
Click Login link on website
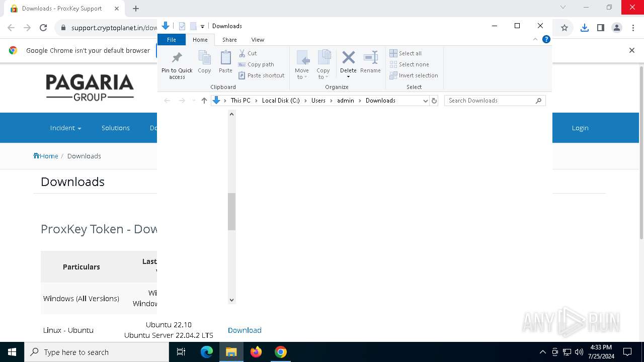point(580,128)
